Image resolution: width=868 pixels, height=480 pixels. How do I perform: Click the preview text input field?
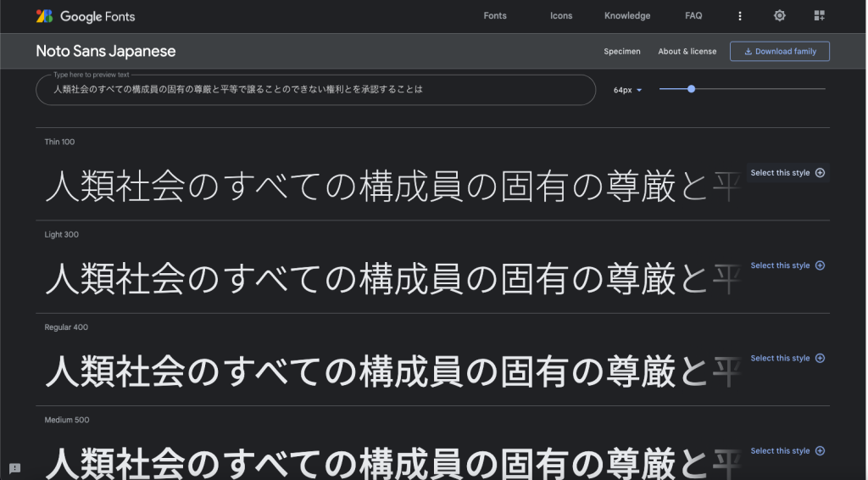click(315, 90)
